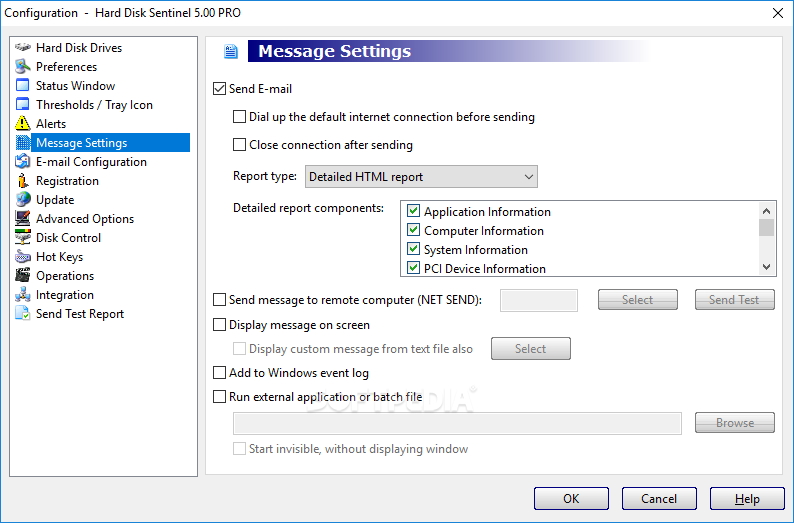Screen dimensions: 794x523
Task: Click the Status Window sidebar icon
Action: click(x=23, y=86)
